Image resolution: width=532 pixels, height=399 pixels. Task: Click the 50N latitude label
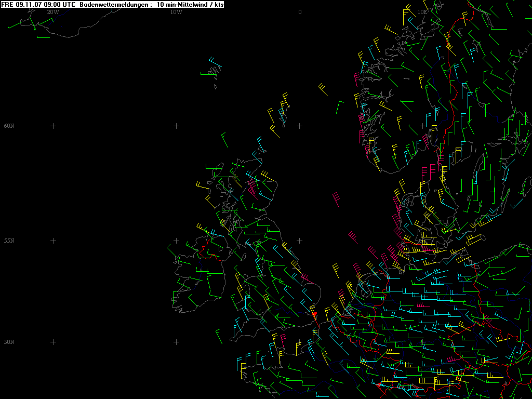click(x=9, y=342)
